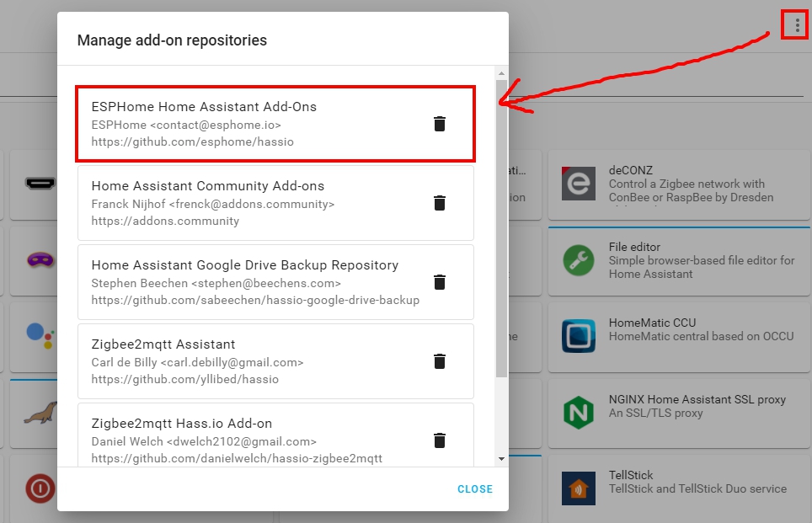Select the Zigbee2mqtt Assistant entry
Screen dimensions: 812x523
coord(275,361)
